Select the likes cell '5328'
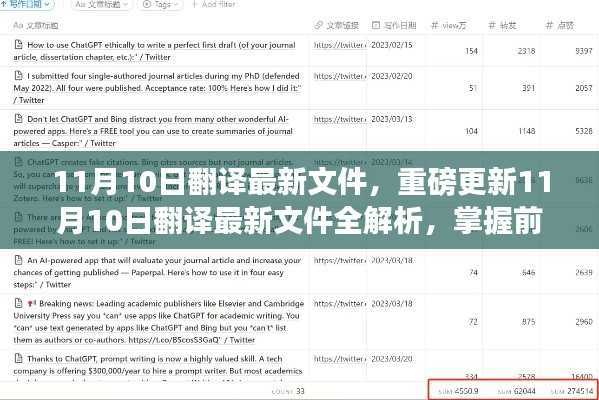599x400 pixels. [x=584, y=131]
